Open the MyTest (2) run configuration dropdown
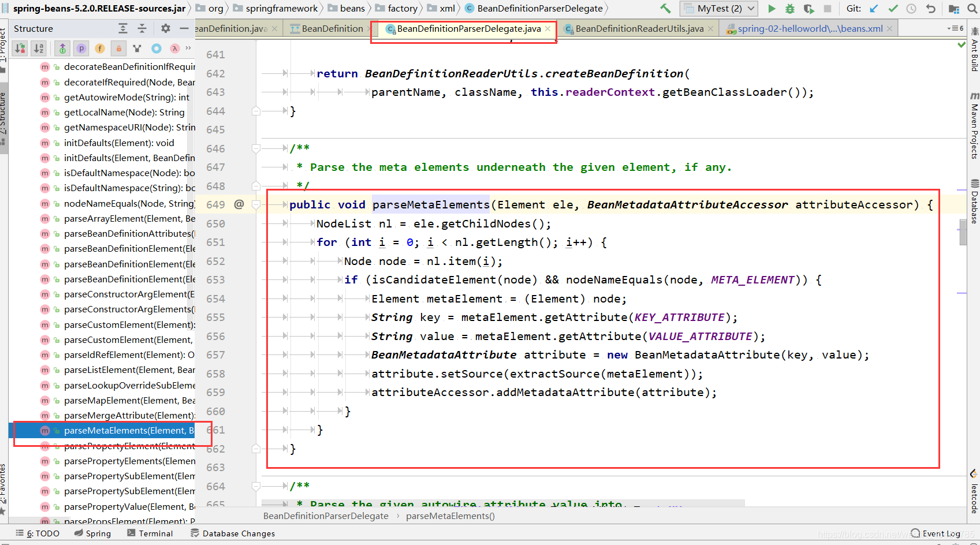The image size is (980, 545). point(719,9)
